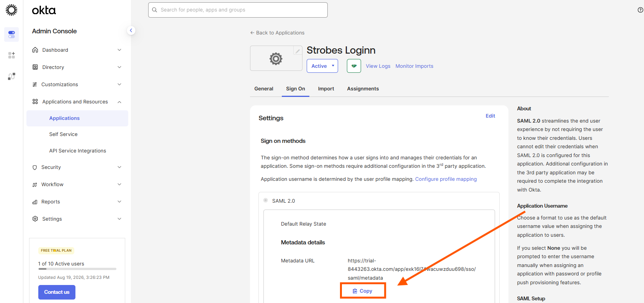Expand the Customizations menu chevron
Image resolution: width=644 pixels, height=303 pixels.
click(x=119, y=84)
